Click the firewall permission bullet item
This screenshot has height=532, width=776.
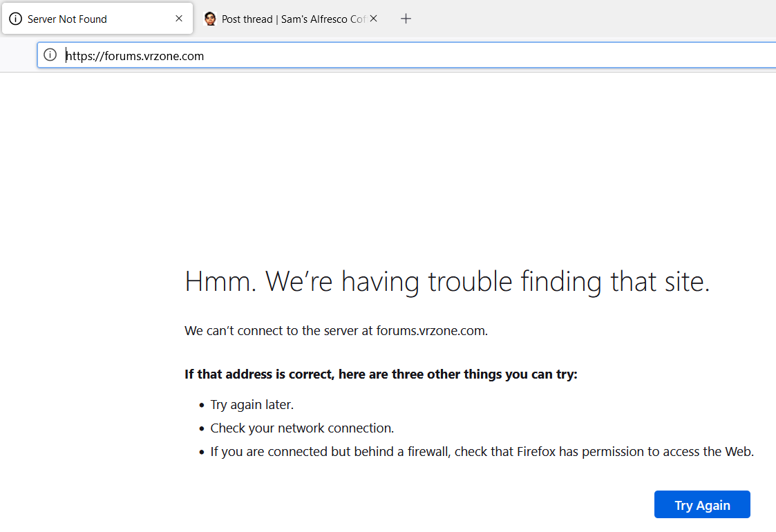[x=482, y=452]
